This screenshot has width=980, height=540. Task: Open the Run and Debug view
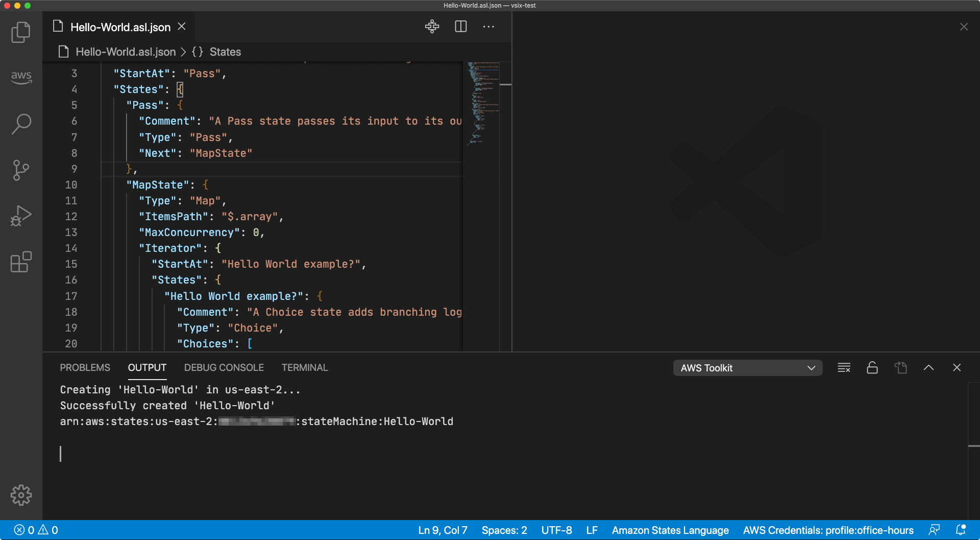pyautogui.click(x=21, y=216)
